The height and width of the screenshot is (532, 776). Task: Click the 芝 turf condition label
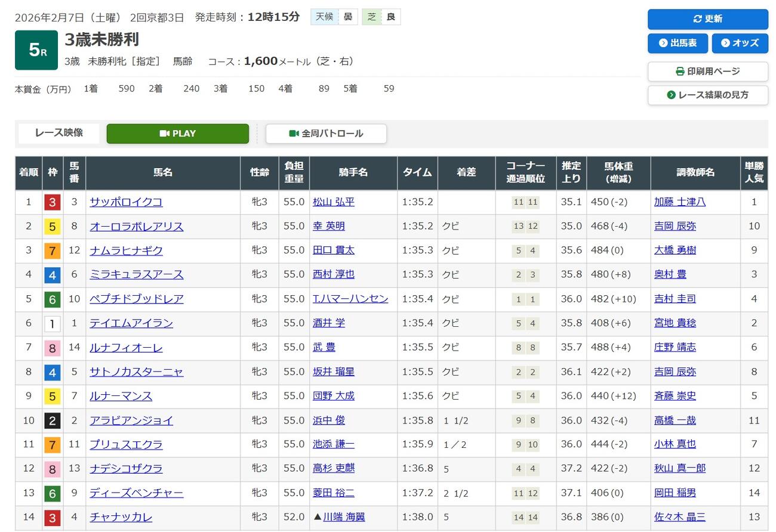point(372,17)
